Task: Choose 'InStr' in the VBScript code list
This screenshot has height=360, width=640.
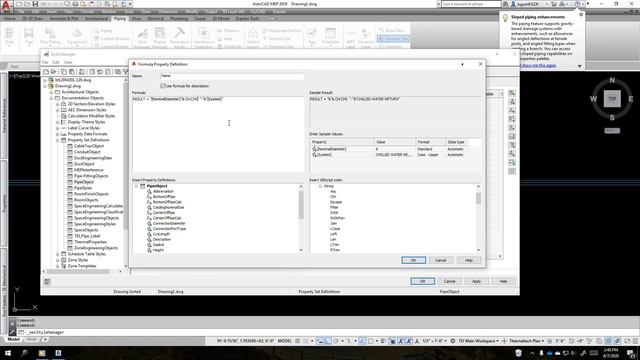Action: (x=334, y=213)
